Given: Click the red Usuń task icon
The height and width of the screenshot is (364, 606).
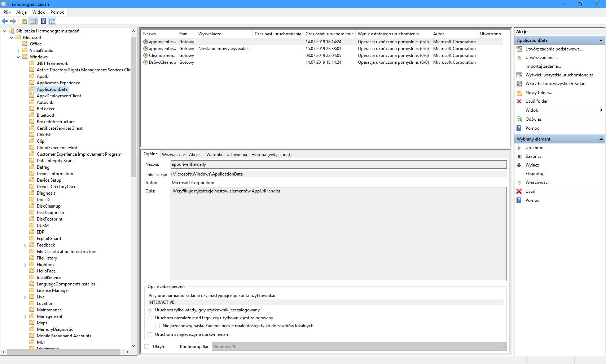Looking at the screenshot, I should click(x=519, y=191).
